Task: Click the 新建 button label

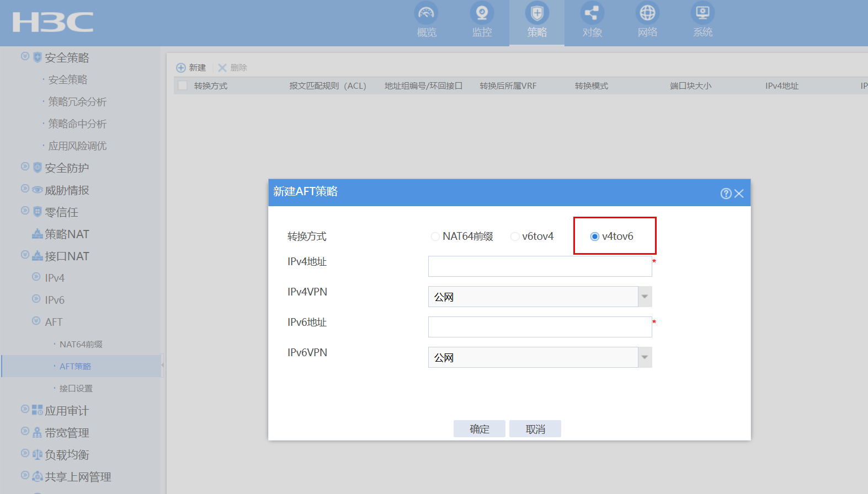Action: pos(198,68)
